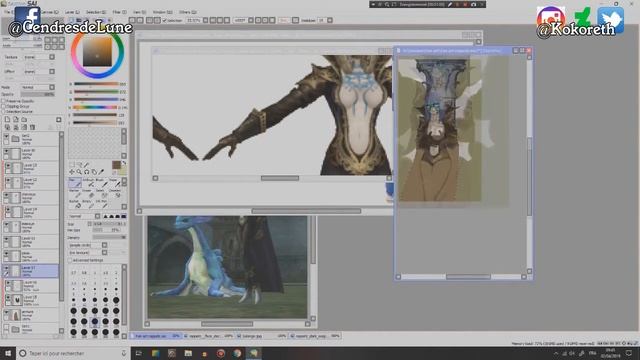Hide Layer 30 visibility eye

coord(6,151)
